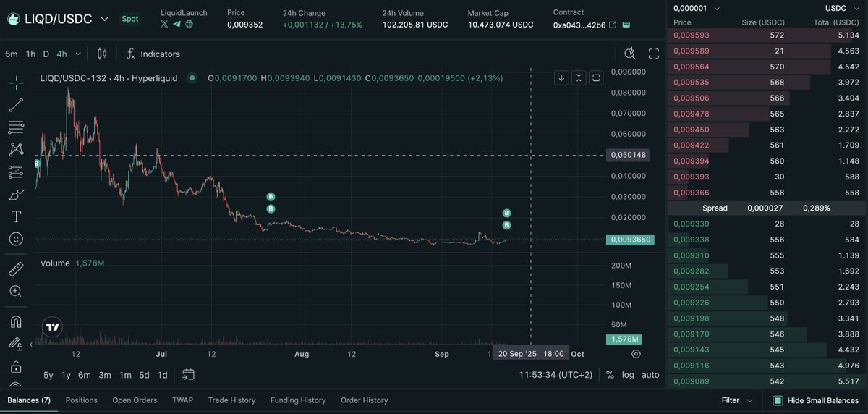Select the Text annotation tool
The height and width of the screenshot is (414, 868).
point(16,216)
